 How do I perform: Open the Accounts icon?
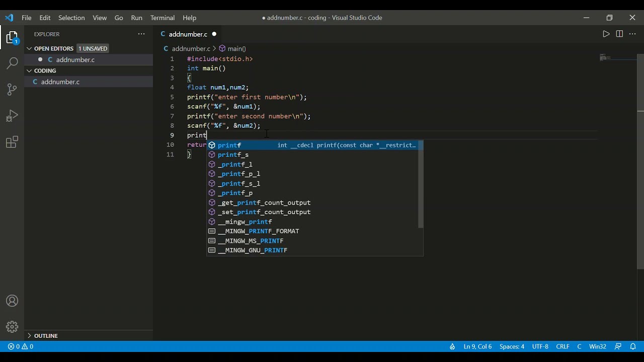coord(12,301)
